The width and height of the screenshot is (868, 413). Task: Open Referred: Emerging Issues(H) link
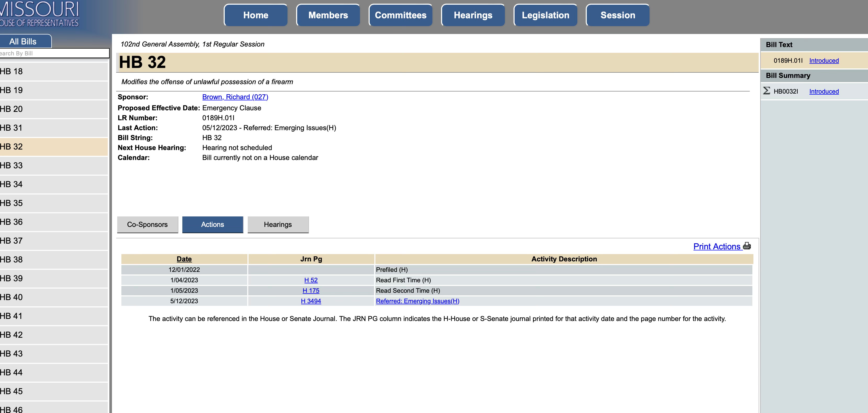(x=418, y=301)
